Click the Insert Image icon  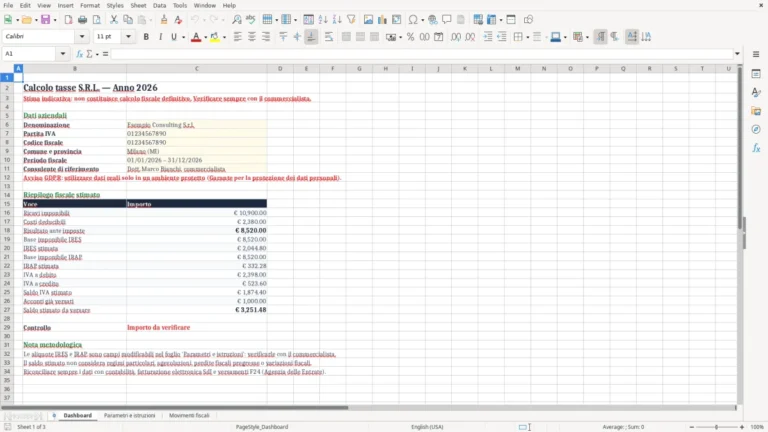pyautogui.click(x=368, y=20)
